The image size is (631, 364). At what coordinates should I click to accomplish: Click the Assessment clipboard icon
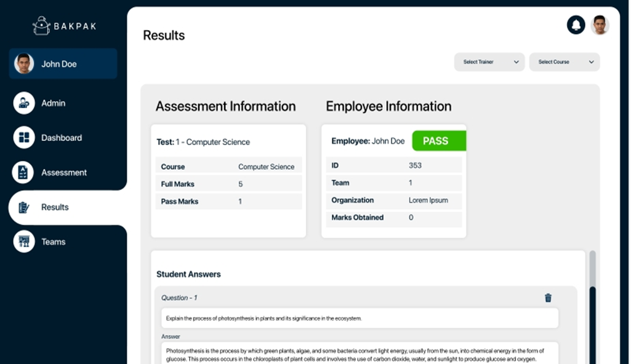tap(24, 173)
